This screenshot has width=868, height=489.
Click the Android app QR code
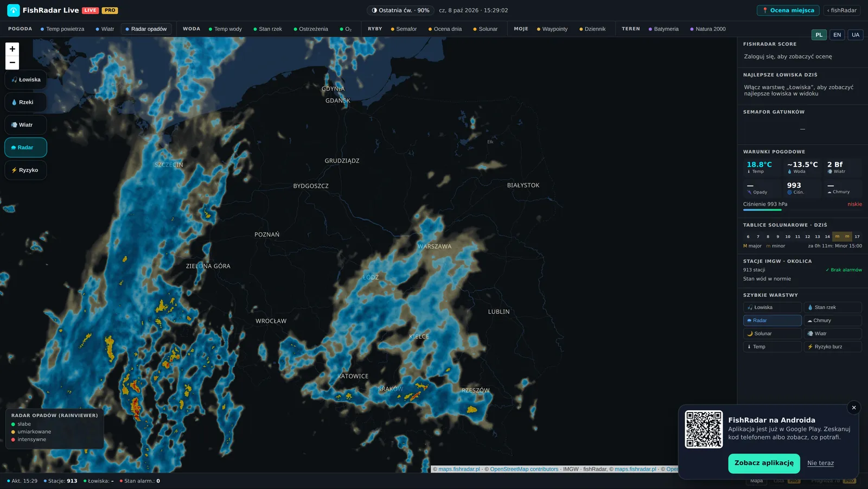704,429
